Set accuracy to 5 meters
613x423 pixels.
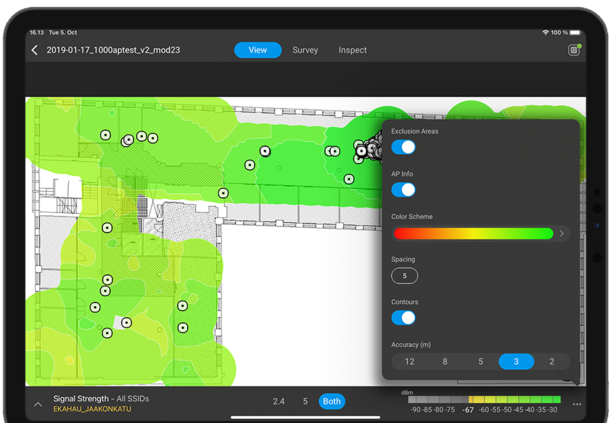[x=480, y=362]
